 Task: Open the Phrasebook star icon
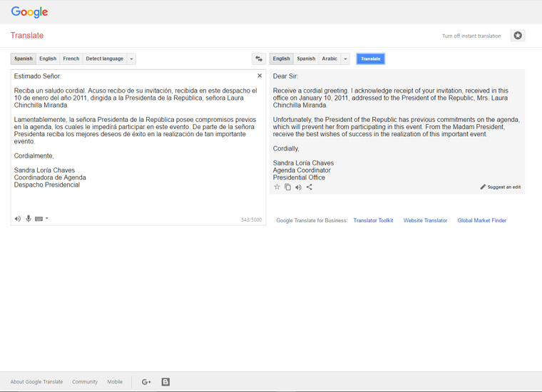[x=518, y=36]
